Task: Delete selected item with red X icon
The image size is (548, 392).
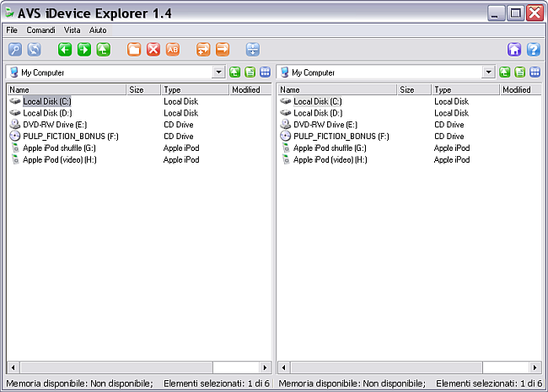Action: 153,49
